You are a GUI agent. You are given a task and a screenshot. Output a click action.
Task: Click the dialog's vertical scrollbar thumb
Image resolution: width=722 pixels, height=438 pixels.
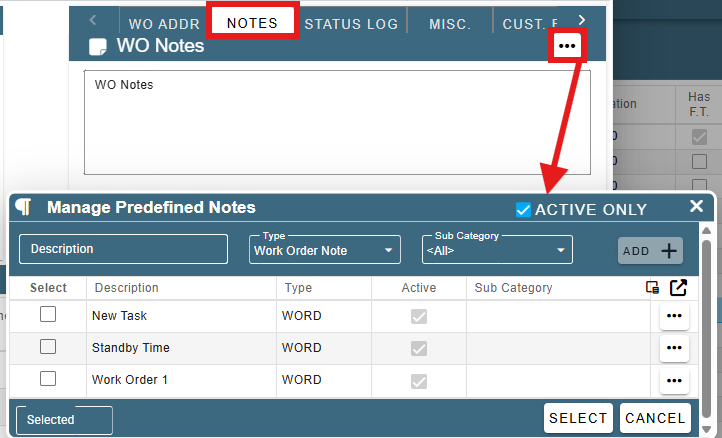(x=706, y=329)
